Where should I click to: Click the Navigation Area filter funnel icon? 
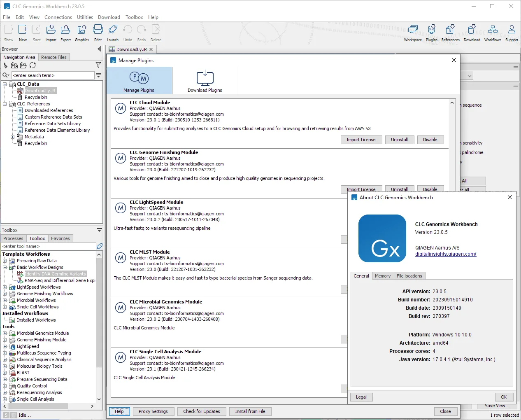coord(98,65)
